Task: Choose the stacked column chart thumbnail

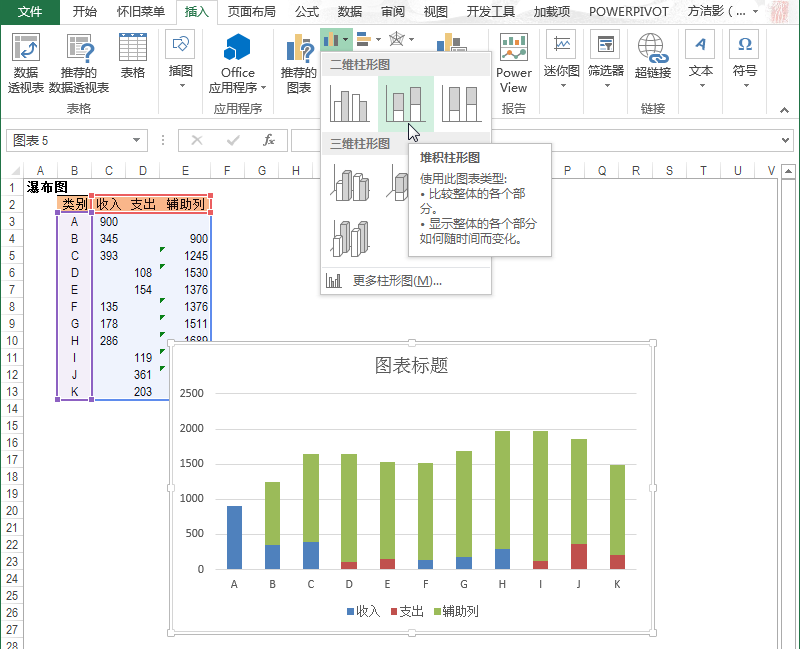Action: tap(406, 104)
